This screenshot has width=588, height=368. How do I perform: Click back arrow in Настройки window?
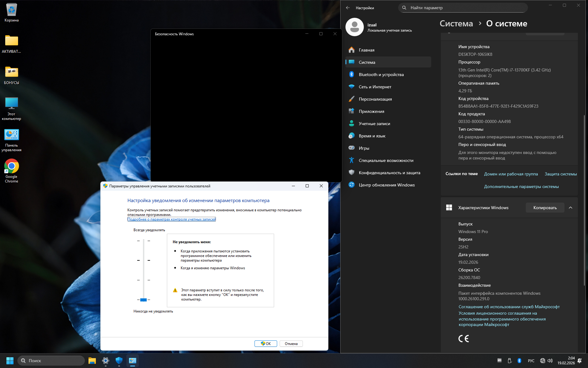348,8
